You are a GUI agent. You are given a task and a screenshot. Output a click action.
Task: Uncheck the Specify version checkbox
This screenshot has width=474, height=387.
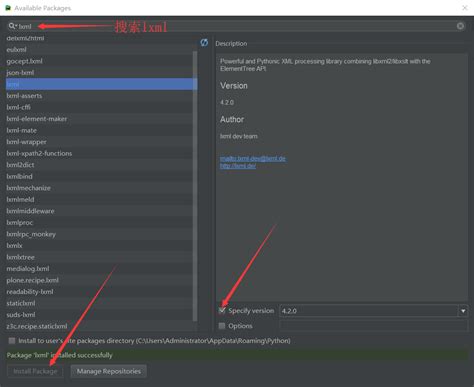tap(222, 311)
